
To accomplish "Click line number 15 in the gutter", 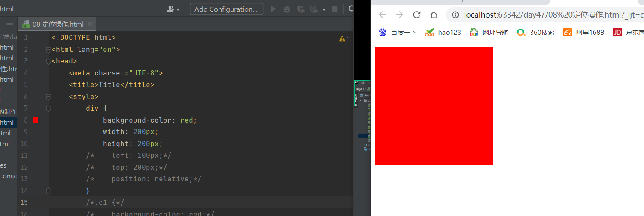I will [x=24, y=202].
